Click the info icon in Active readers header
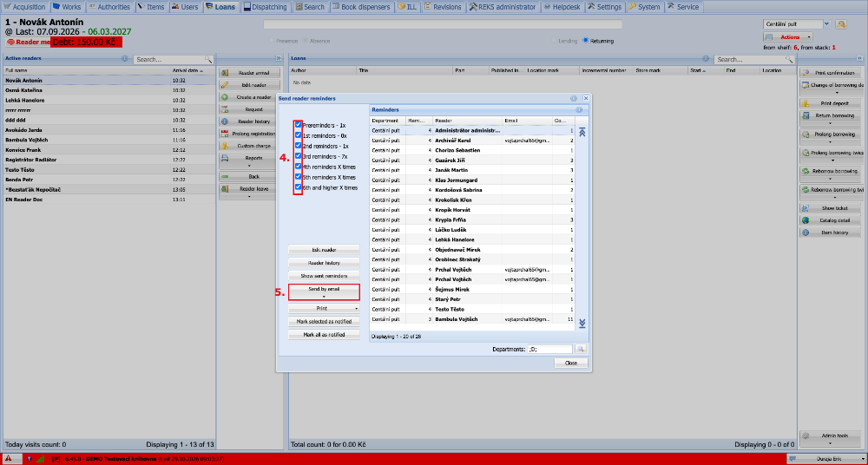Viewport: 868px width, 465px height. [x=124, y=59]
